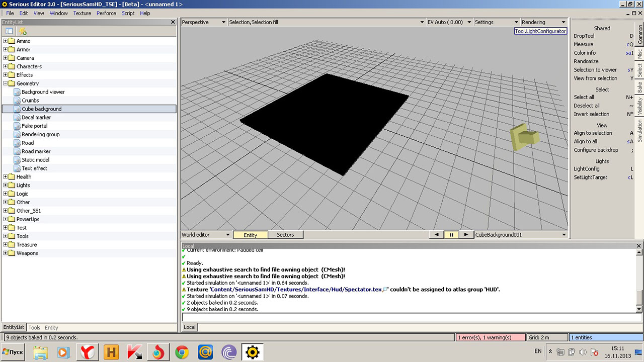This screenshot has width=644, height=362.
Task: Expand the Ammo folder
Action: (x=6, y=41)
